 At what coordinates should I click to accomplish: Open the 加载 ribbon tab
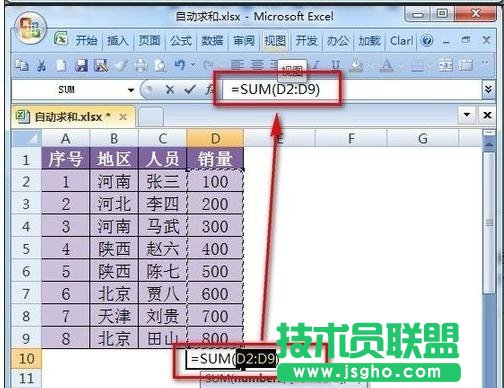point(369,41)
